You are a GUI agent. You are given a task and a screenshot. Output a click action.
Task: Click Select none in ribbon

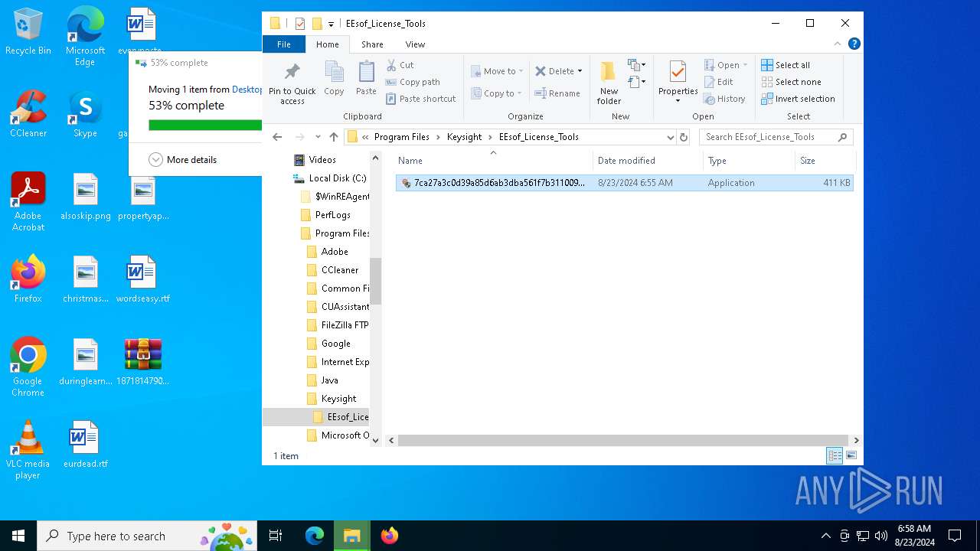click(791, 82)
